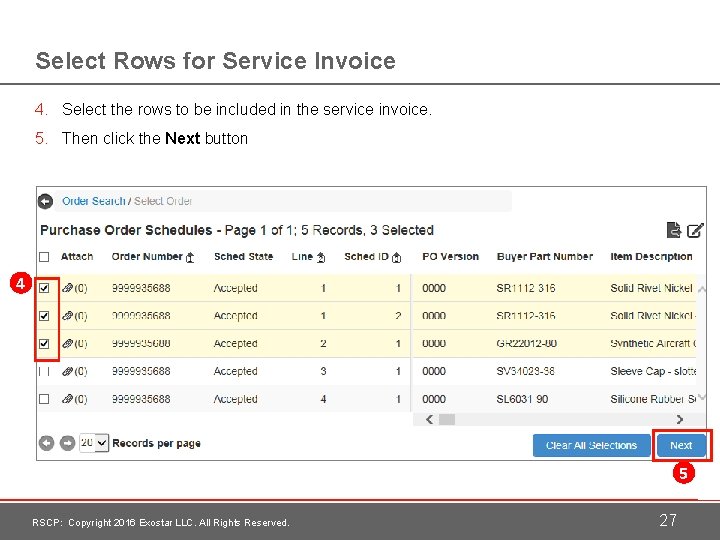Uncheck the GR22012-80 row checkbox
This screenshot has height=540, width=720.
(x=44, y=343)
